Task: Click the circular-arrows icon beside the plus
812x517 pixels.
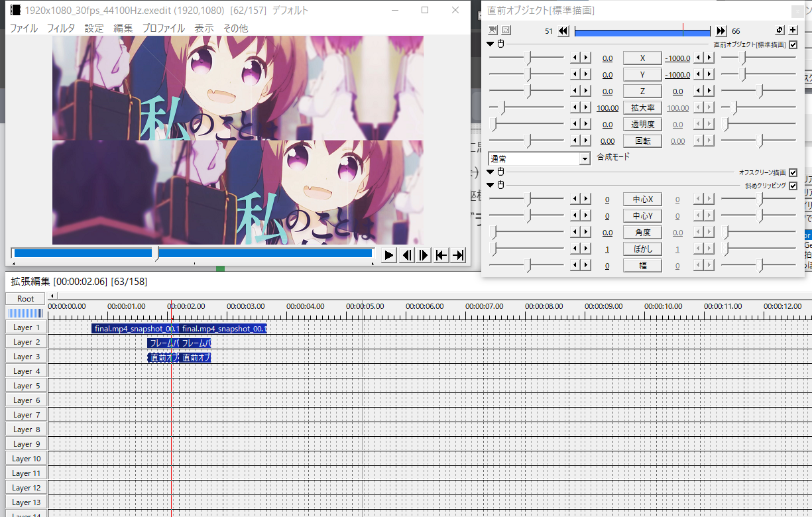Action: pos(780,30)
